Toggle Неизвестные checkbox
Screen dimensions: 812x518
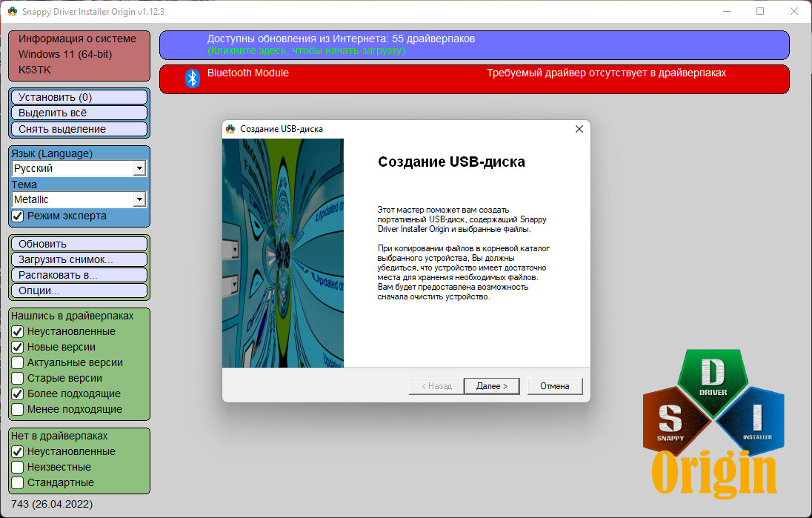(x=18, y=467)
